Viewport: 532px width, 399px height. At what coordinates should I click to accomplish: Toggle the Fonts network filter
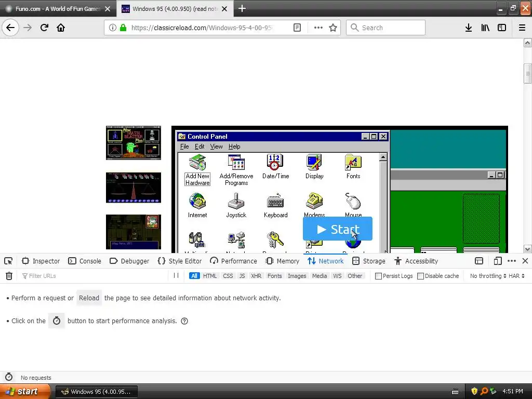coord(274,276)
